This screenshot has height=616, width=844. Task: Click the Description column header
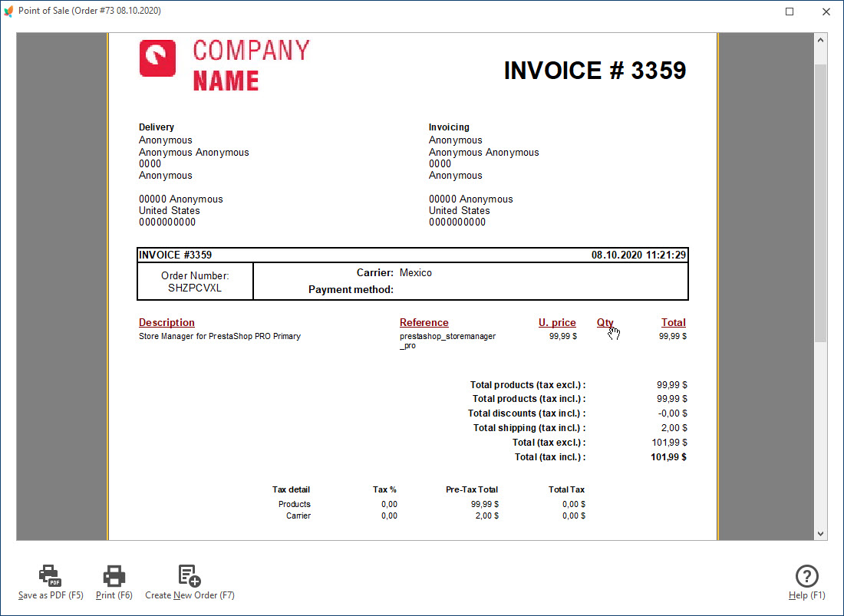click(166, 322)
